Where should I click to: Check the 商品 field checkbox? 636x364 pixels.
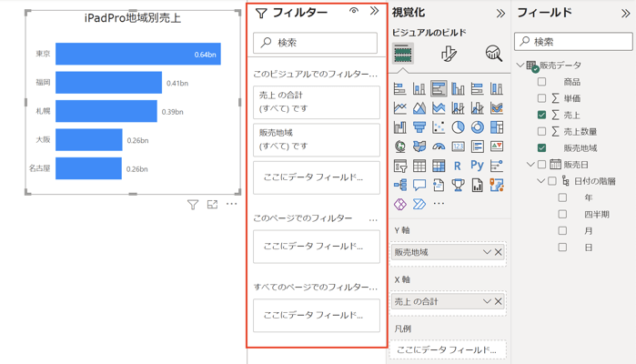tap(541, 82)
